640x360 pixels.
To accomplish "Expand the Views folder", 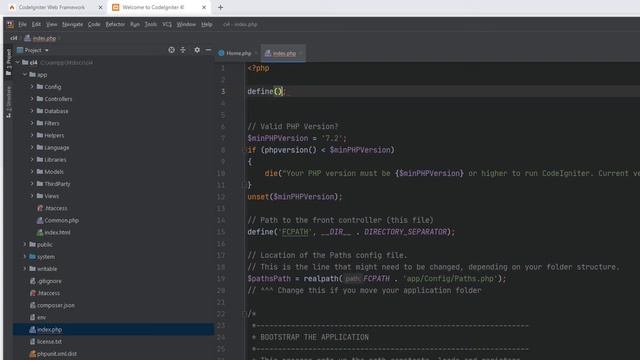I will 32,196.
